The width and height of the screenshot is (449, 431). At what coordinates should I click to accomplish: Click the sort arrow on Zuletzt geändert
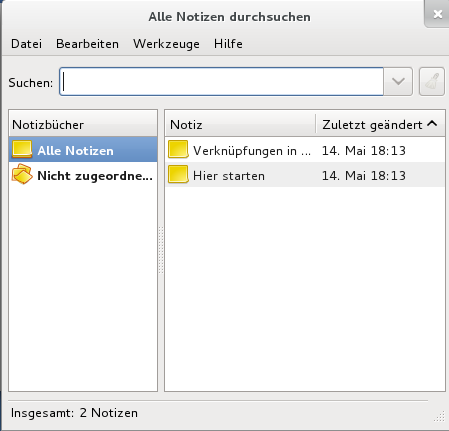(x=432, y=124)
